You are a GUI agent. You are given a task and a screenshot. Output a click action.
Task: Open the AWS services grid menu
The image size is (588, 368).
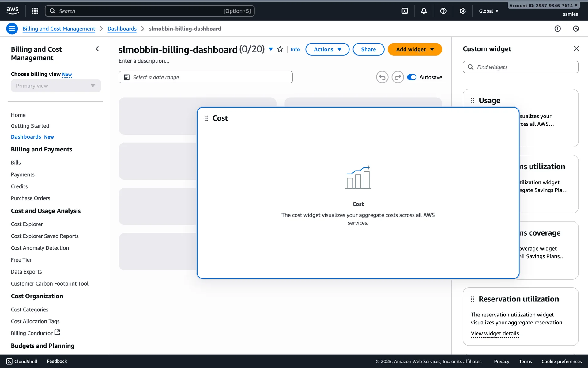pos(35,11)
